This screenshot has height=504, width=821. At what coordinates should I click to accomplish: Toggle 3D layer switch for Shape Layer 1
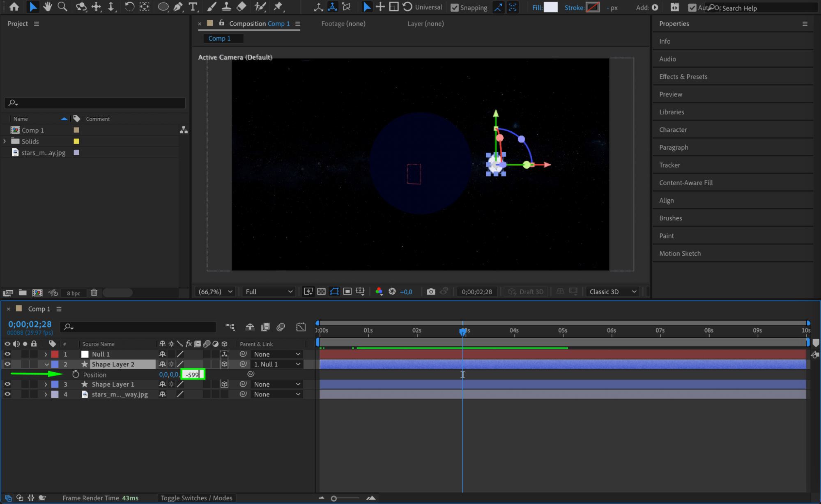[224, 384]
